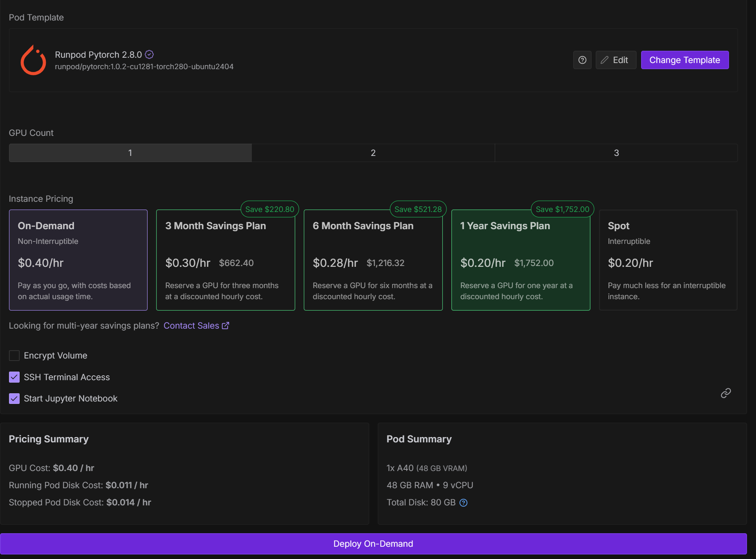
Task: Disable Start Jupyter Notebook checkbox
Action: 14,399
